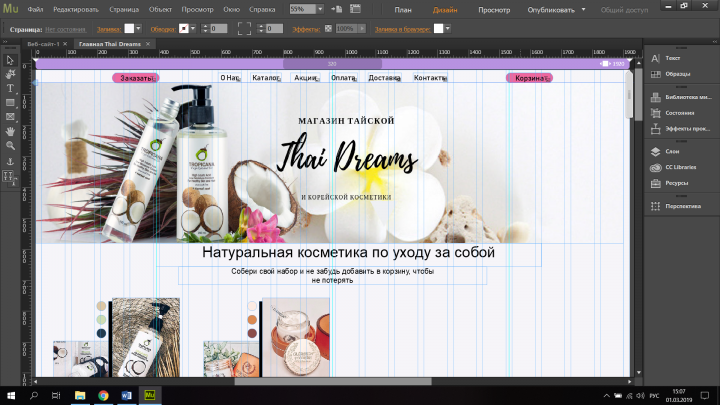Click the stroke weight input field
720x405 pixels.
coord(219,28)
